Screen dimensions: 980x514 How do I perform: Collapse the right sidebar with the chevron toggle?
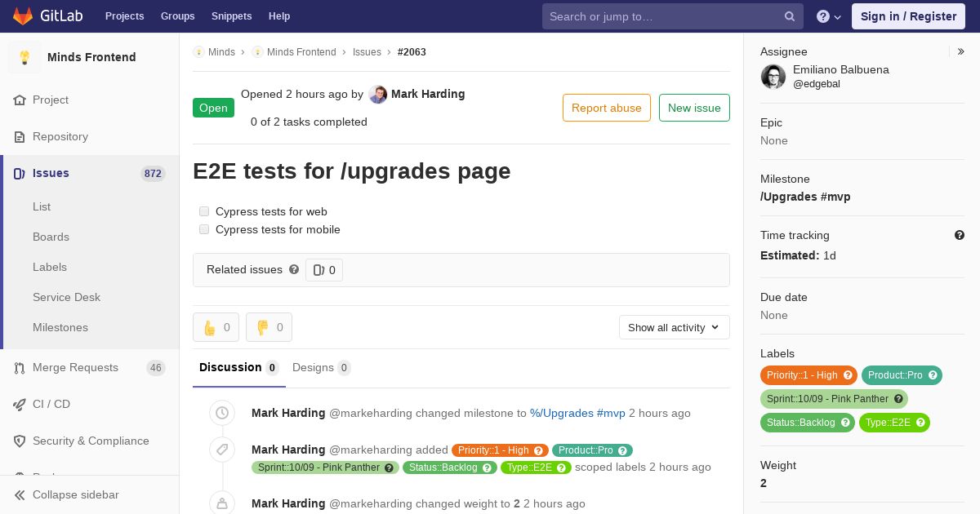[961, 51]
